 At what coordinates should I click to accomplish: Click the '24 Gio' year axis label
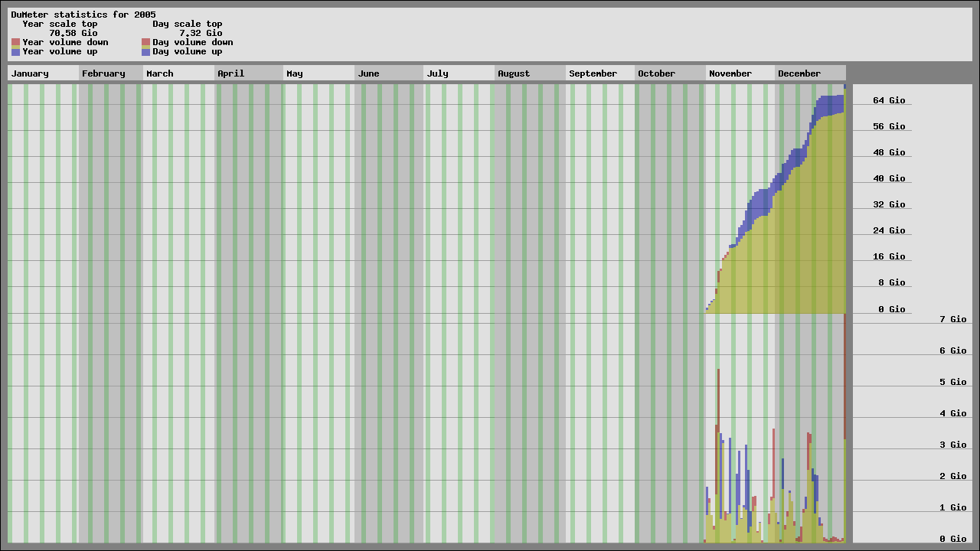(x=889, y=230)
